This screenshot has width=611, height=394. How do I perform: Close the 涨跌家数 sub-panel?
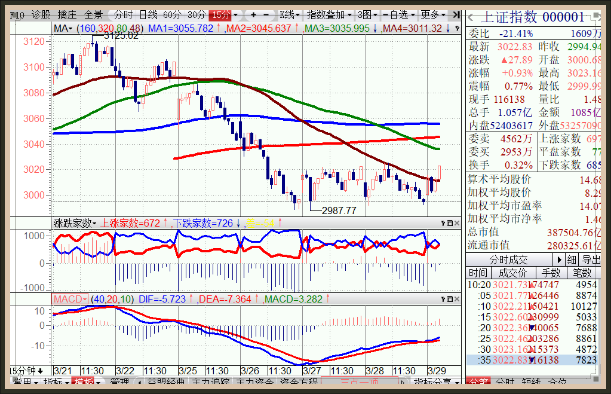(457, 223)
